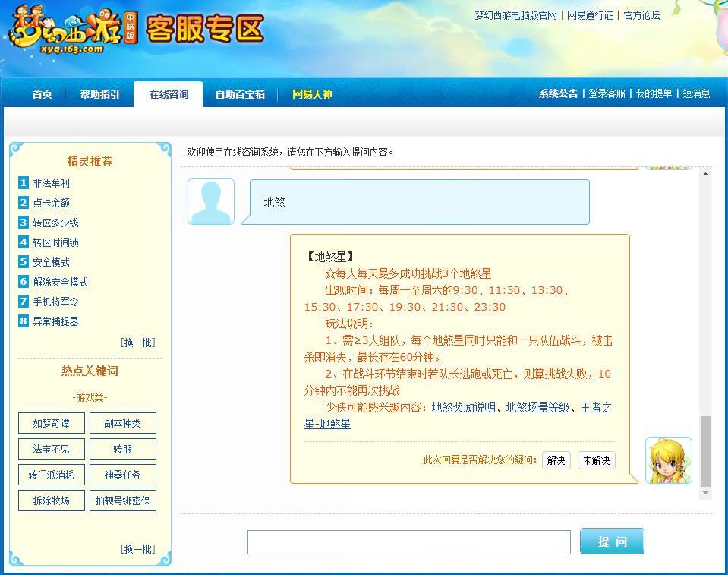The width and height of the screenshot is (728, 575).
Task: Click the 解决 feedback button
Action: pyautogui.click(x=556, y=460)
